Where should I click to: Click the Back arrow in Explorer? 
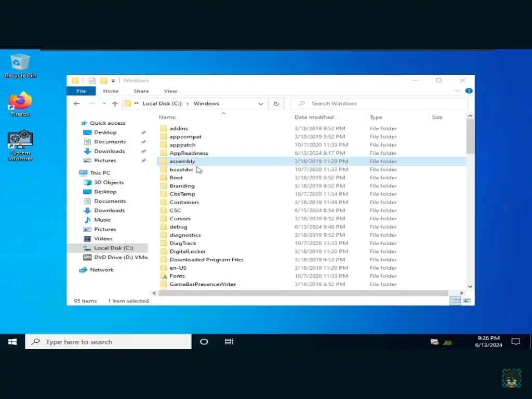point(77,103)
